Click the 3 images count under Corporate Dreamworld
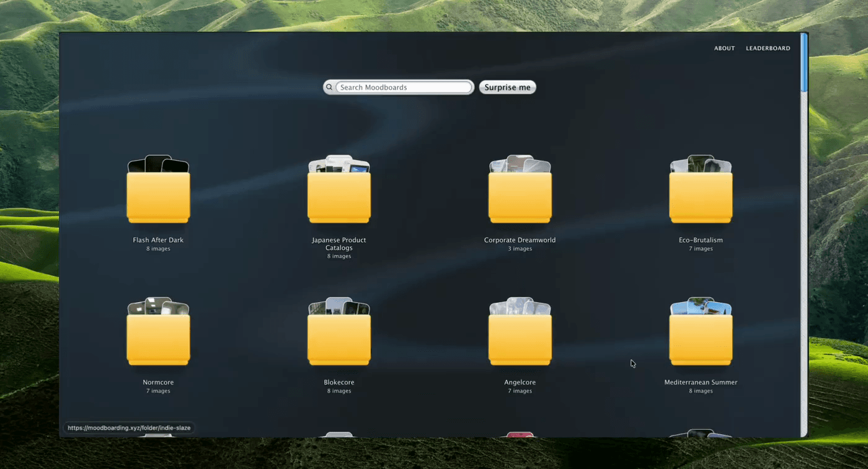The height and width of the screenshot is (469, 868). [520, 249]
